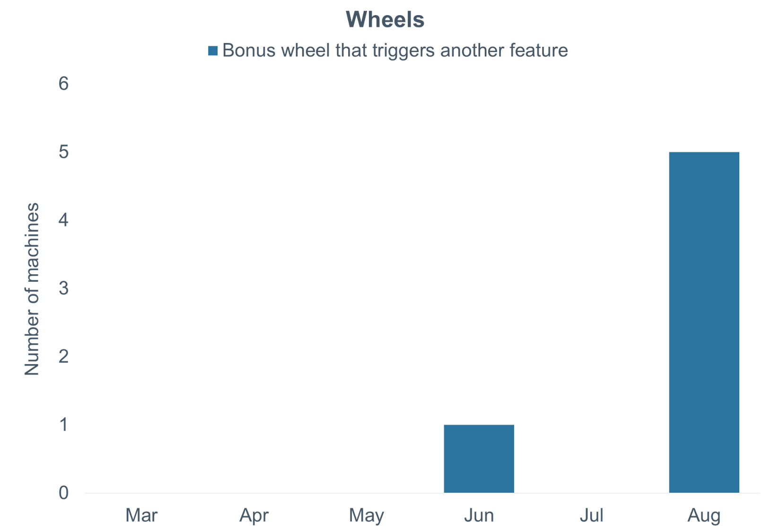Select the Aug bar in the chart
Viewport: 771px width, 532px height.
click(x=704, y=322)
